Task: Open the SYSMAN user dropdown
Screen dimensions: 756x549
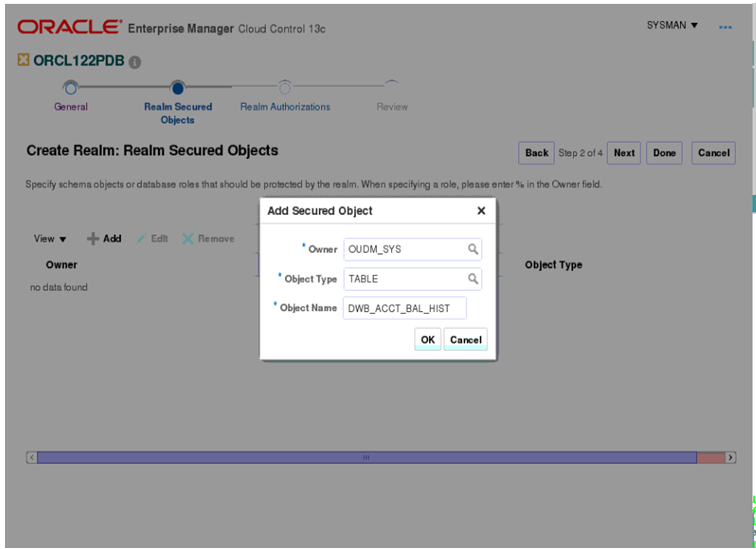Action: [x=672, y=25]
